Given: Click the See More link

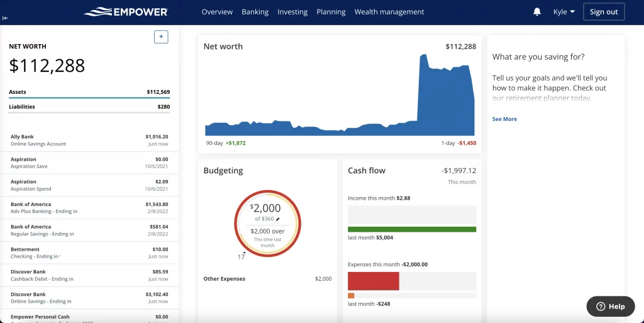Looking at the screenshot, I should click(504, 119).
